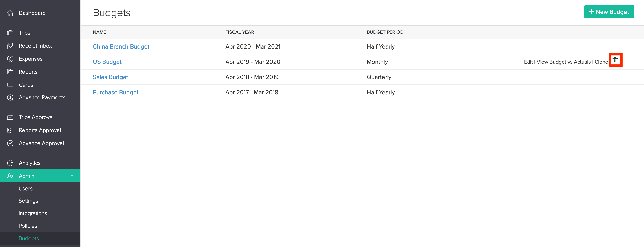Image resolution: width=644 pixels, height=247 pixels.
Task: Click the Cards icon in sidebar
Action: coord(10,85)
